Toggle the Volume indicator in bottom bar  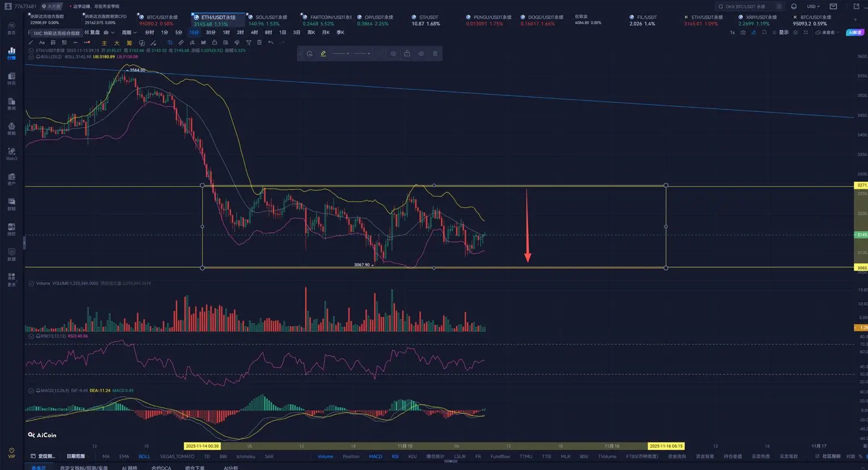[x=325, y=456]
